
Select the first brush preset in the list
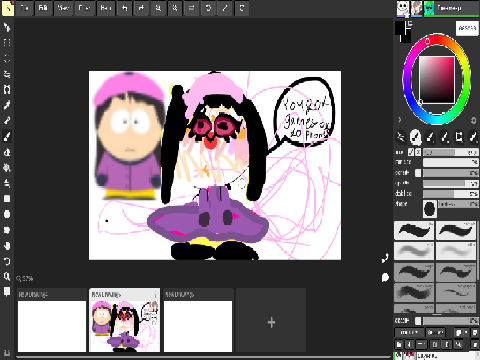414,230
